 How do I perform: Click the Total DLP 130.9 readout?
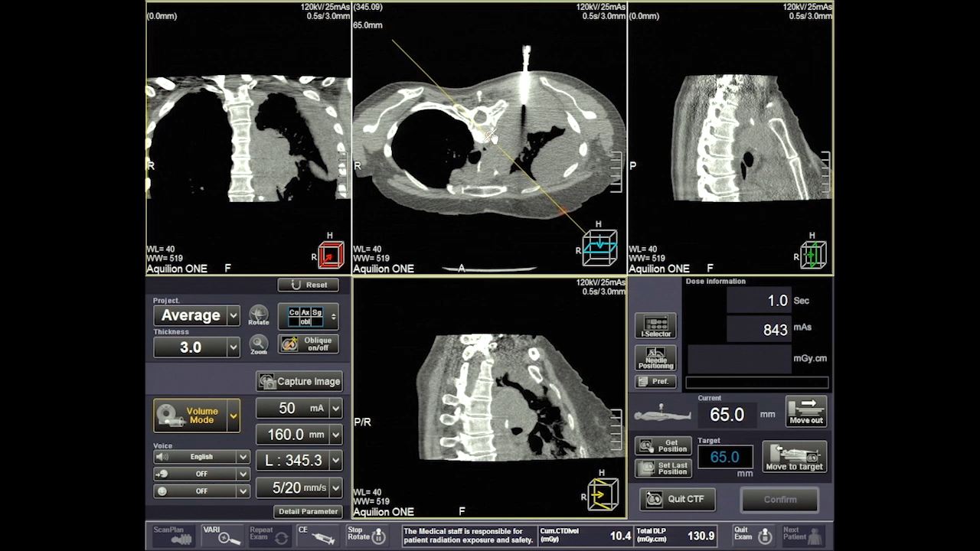[x=676, y=536]
